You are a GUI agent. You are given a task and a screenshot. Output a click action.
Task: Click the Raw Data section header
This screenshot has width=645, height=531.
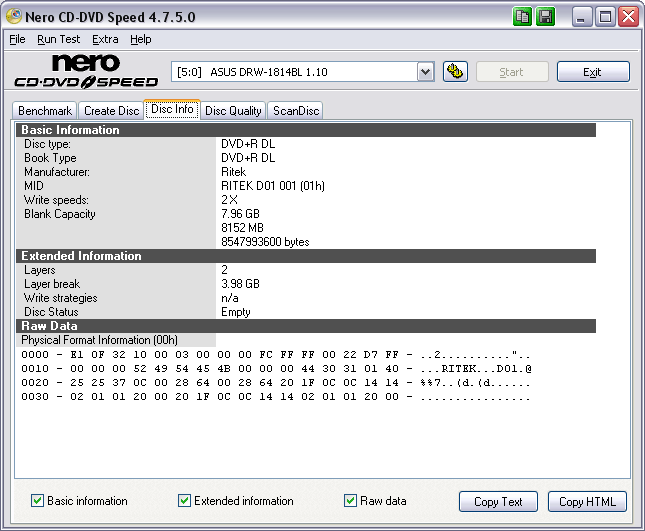click(x=306, y=326)
